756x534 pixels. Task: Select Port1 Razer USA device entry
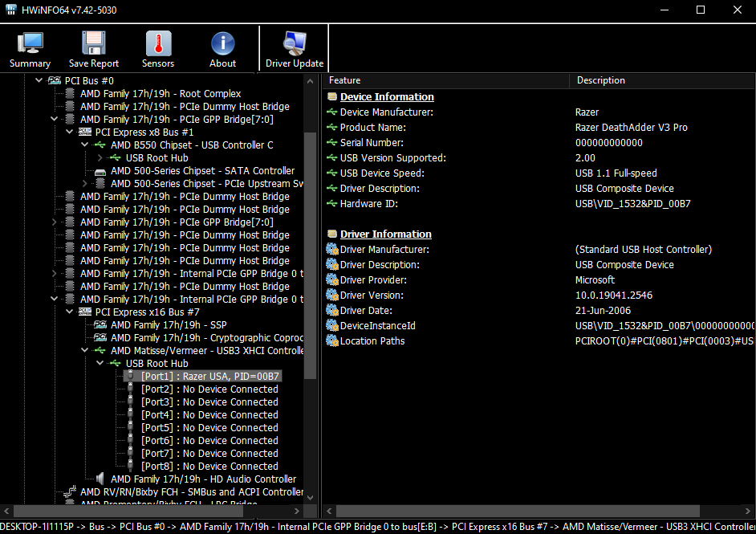pyautogui.click(x=210, y=377)
